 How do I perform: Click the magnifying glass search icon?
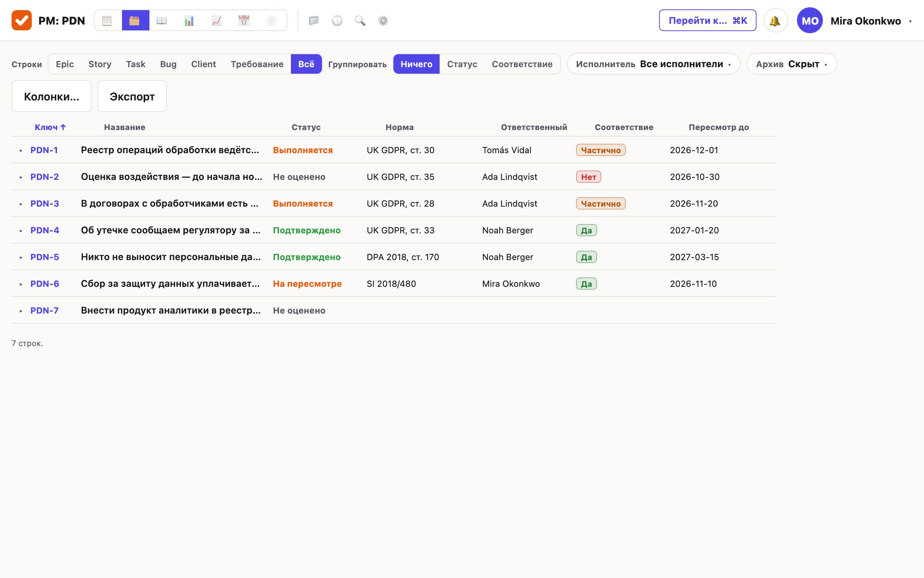(x=360, y=20)
